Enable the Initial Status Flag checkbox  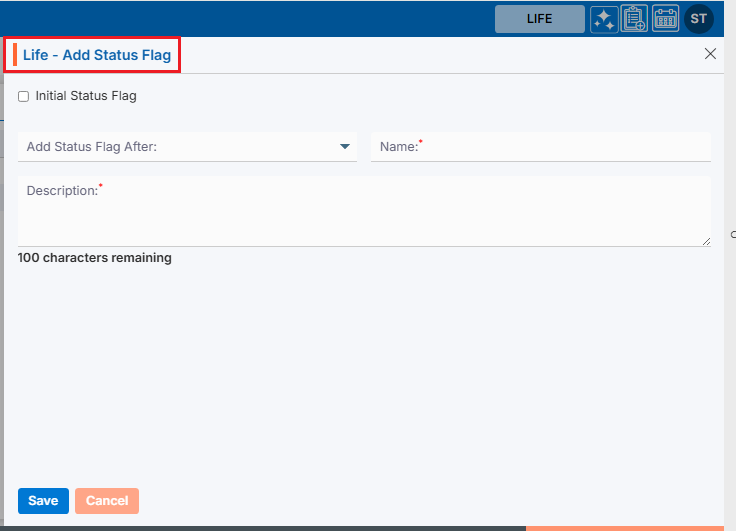pyautogui.click(x=23, y=97)
